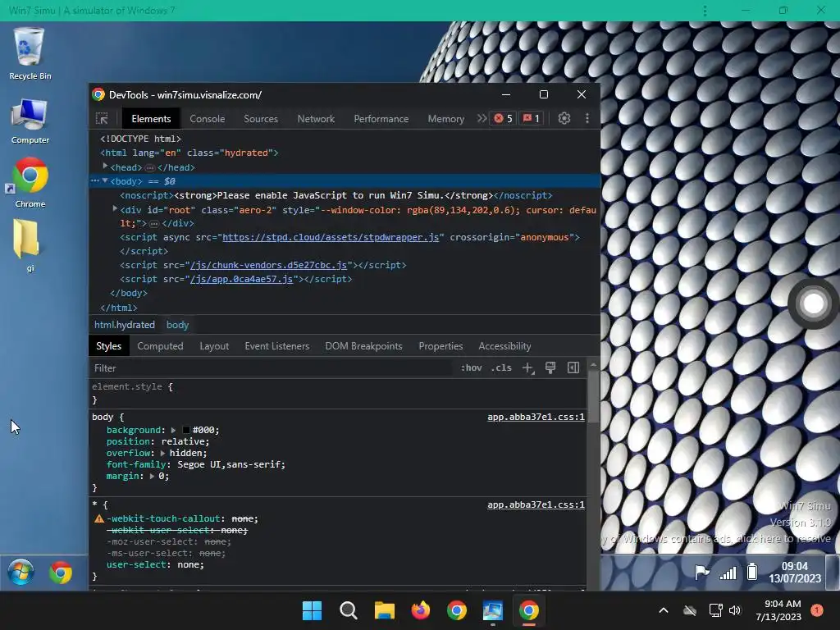Expand the background shorthand property
Image resolution: width=840 pixels, height=630 pixels.
click(173, 430)
